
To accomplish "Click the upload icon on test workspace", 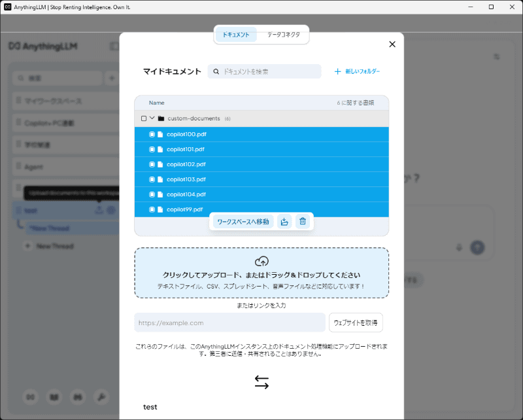I will tap(99, 210).
